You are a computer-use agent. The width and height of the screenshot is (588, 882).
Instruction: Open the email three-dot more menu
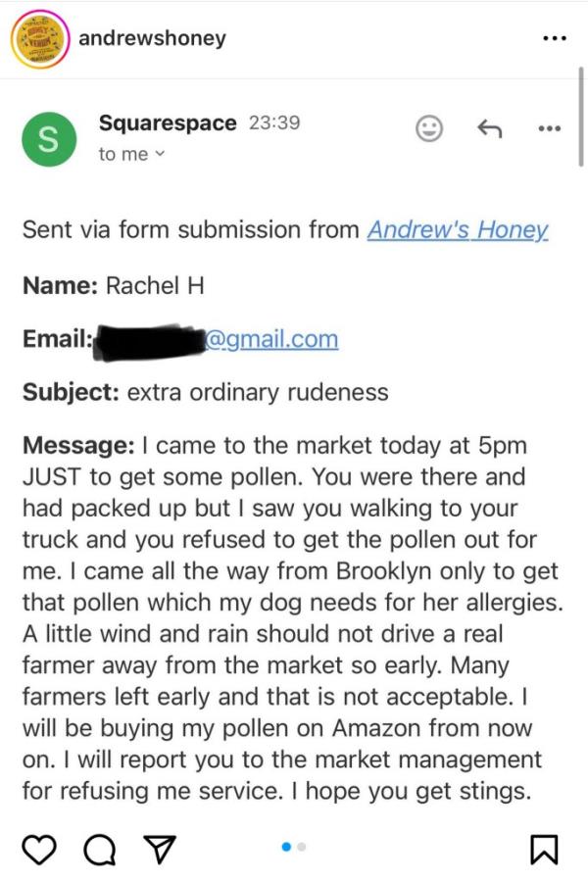point(549,128)
